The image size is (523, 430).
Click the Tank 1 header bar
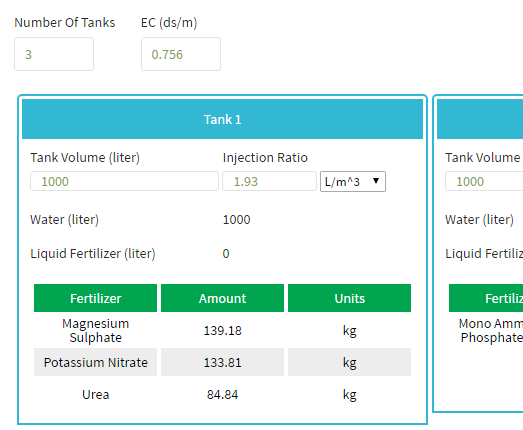222,119
